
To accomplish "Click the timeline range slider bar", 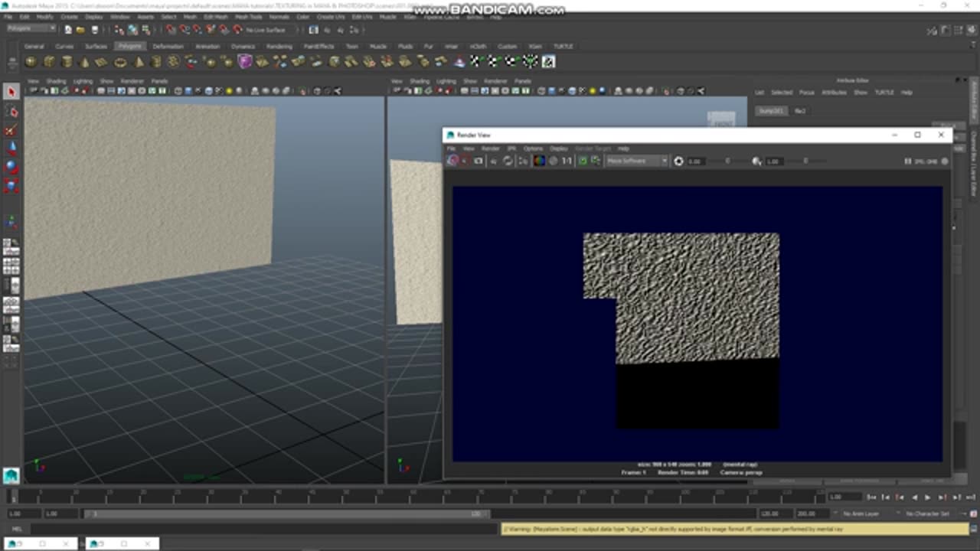I will click(x=287, y=514).
